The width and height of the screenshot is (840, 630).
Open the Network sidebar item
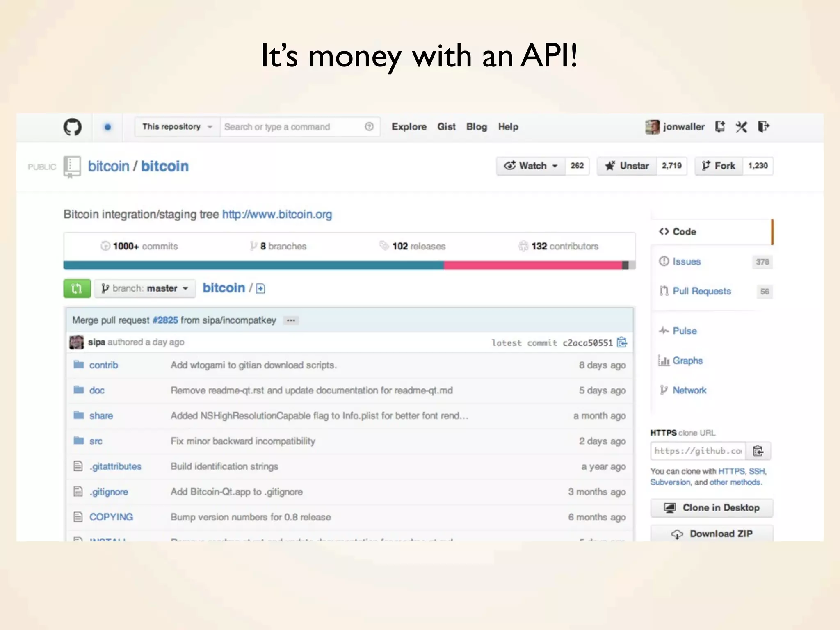[683, 390]
